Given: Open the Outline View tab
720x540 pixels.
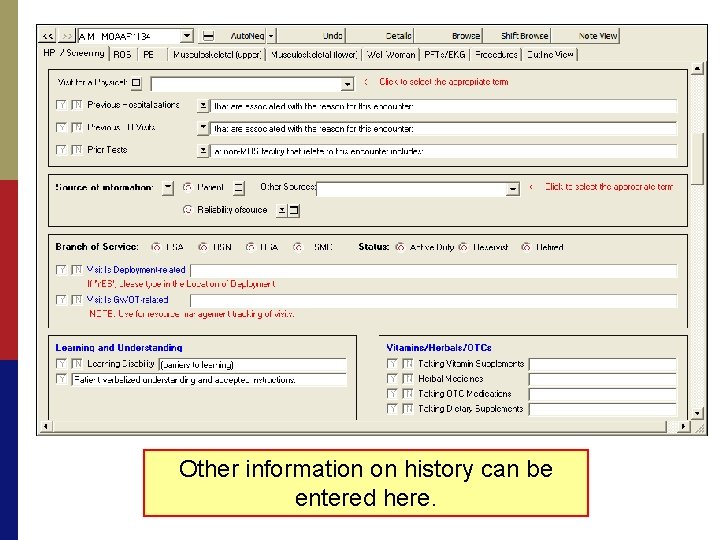Looking at the screenshot, I should pos(550,55).
